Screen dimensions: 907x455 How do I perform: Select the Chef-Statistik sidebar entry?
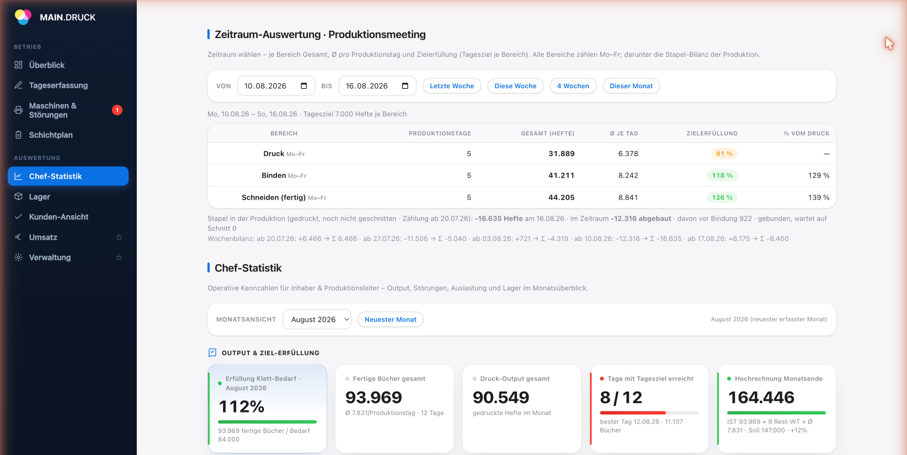pos(68,176)
